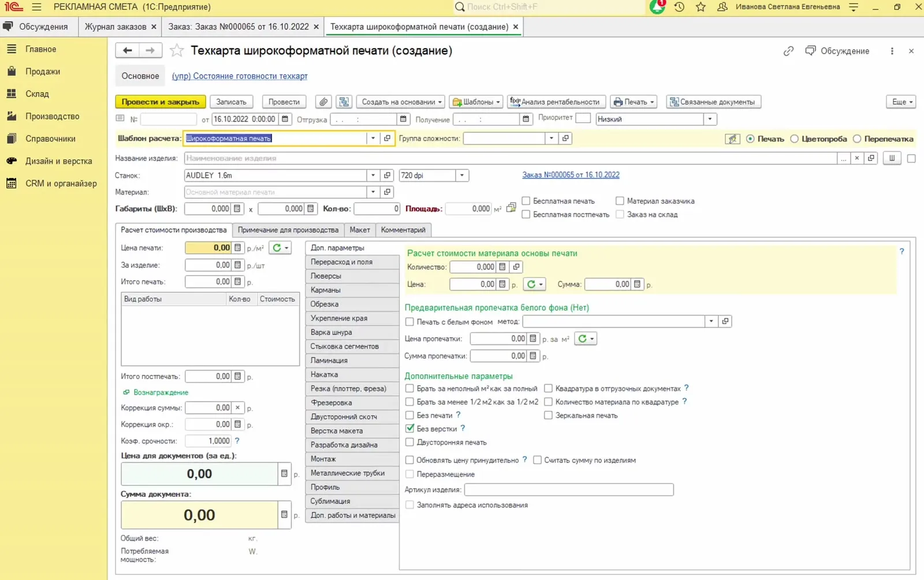This screenshot has width=924, height=580.
Task: Select the Цветопроба radio option
Action: (x=795, y=139)
